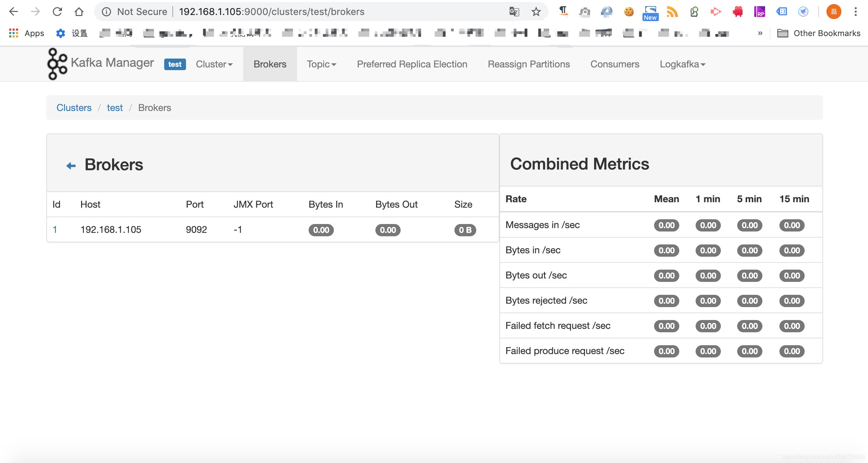Click JMX port -1 value

[238, 229]
